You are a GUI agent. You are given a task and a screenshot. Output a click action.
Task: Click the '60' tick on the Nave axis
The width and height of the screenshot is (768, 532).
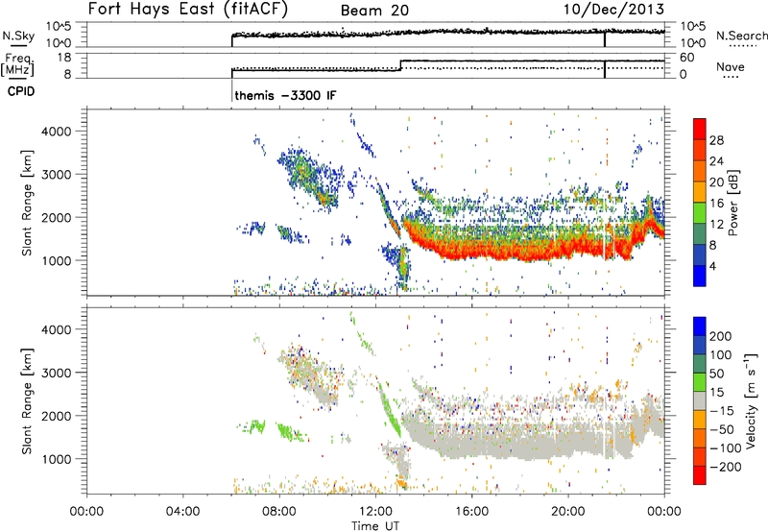tap(686, 58)
